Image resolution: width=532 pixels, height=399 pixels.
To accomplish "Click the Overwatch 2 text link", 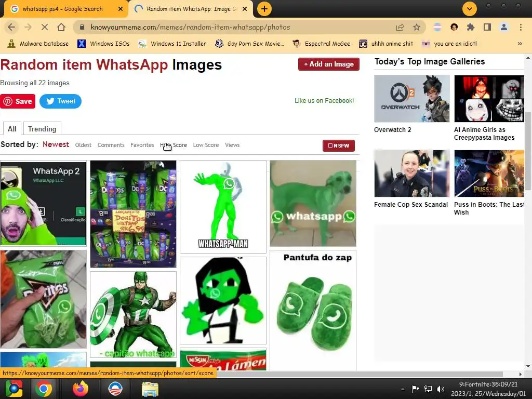I will pyautogui.click(x=393, y=129).
